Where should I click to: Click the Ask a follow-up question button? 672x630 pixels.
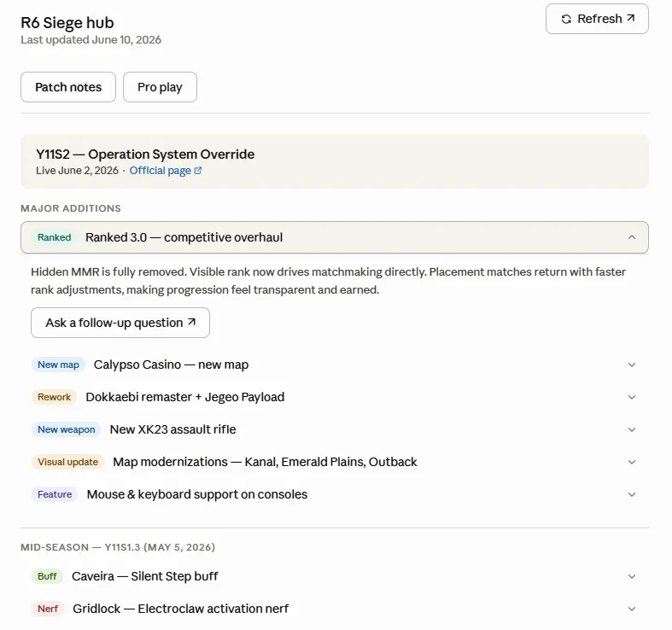(120, 323)
